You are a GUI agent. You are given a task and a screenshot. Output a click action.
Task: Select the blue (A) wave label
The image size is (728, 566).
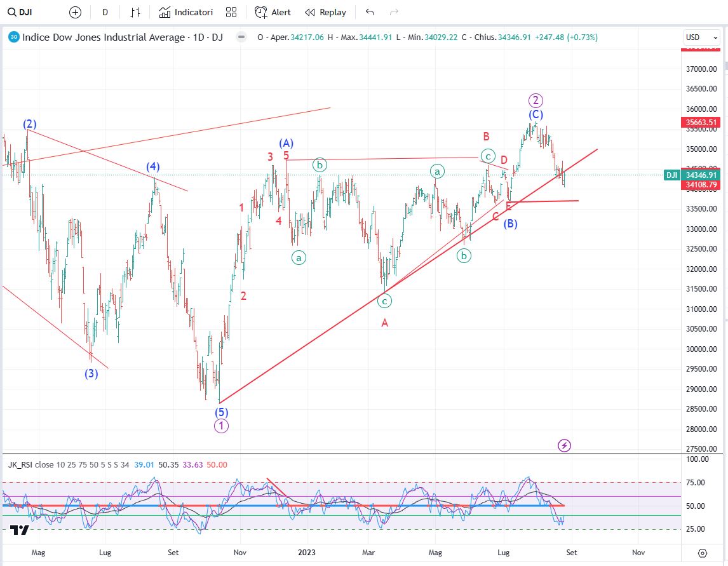click(x=286, y=144)
